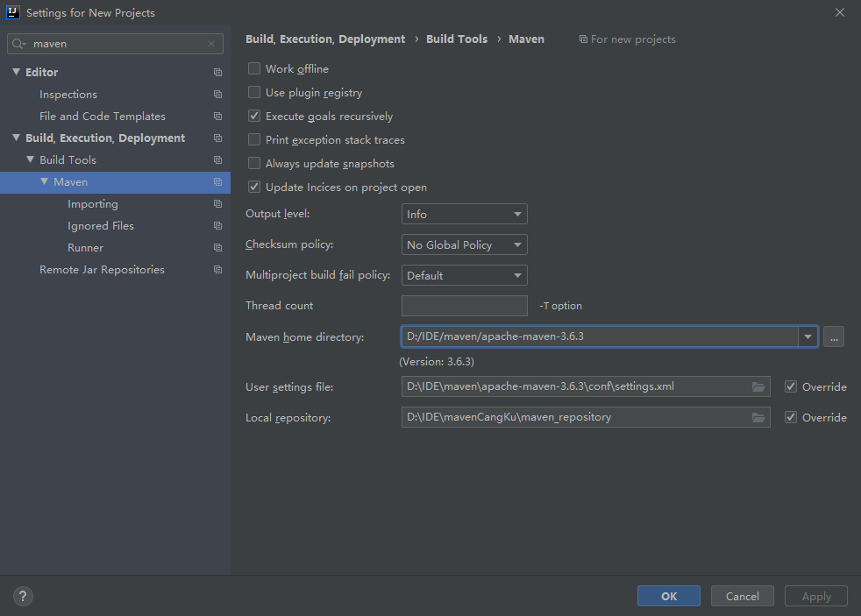Collapse the Build Tools node arrow
This screenshot has height=616, width=861.
pos(30,159)
